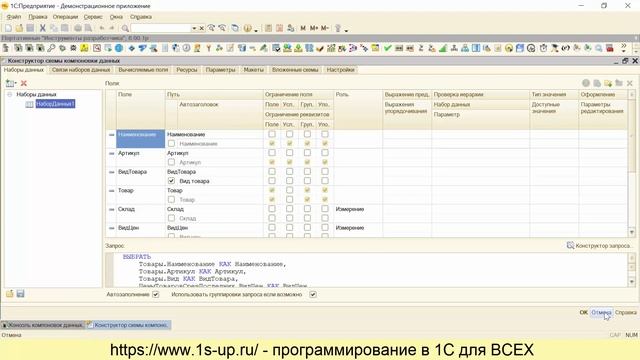Switch to Параметры tab

220,70
